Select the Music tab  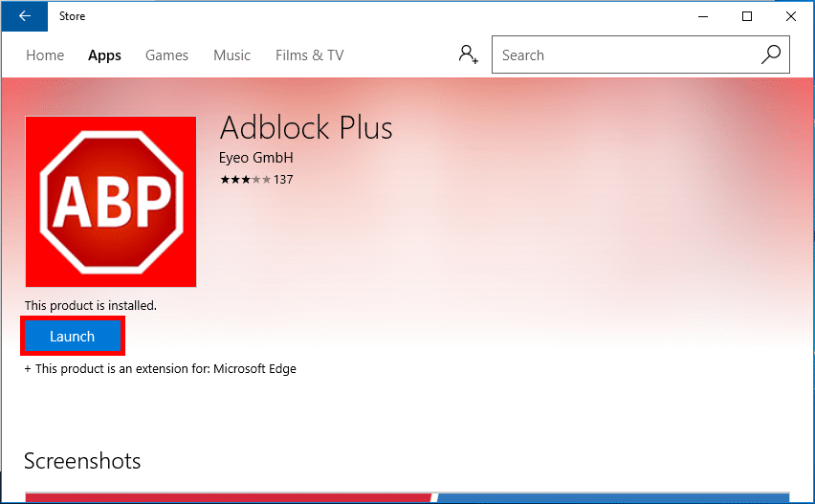tap(231, 55)
